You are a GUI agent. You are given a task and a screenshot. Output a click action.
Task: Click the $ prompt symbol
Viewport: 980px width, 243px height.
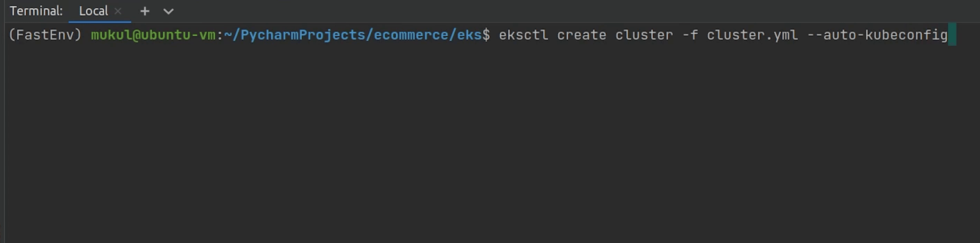486,35
